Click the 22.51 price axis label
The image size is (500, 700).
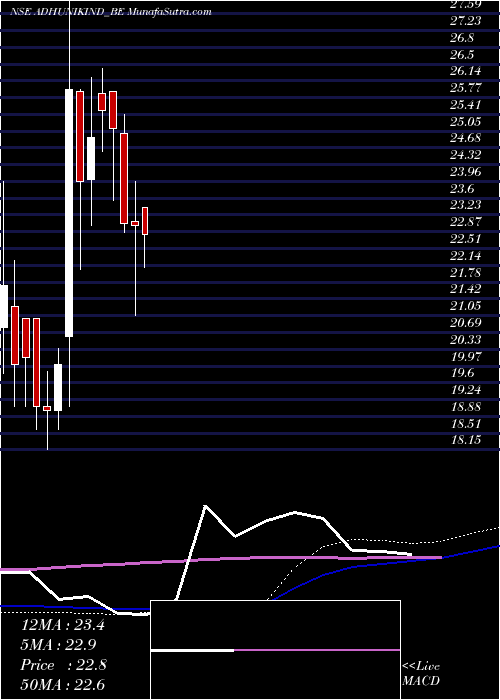tap(465, 239)
